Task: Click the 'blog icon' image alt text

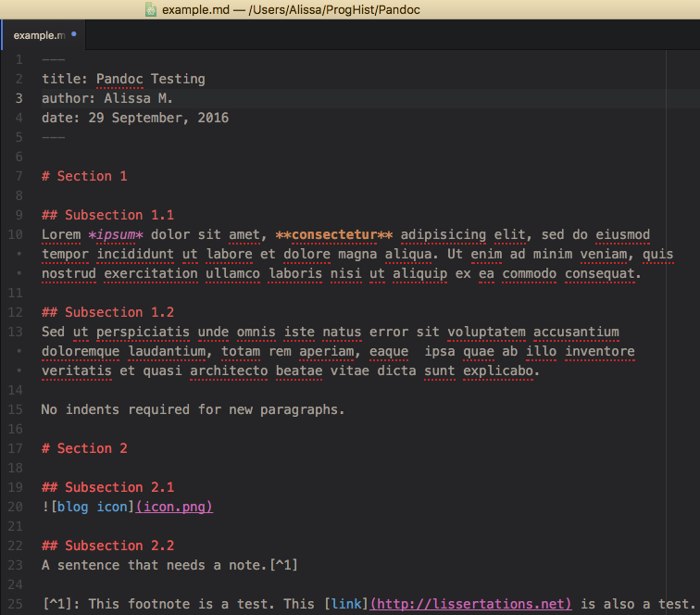Action: [92, 507]
